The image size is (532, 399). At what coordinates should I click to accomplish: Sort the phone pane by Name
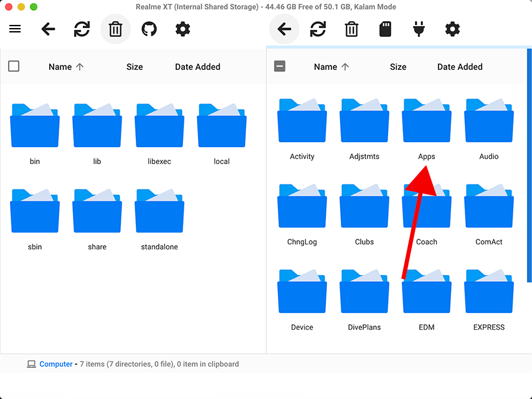point(331,67)
